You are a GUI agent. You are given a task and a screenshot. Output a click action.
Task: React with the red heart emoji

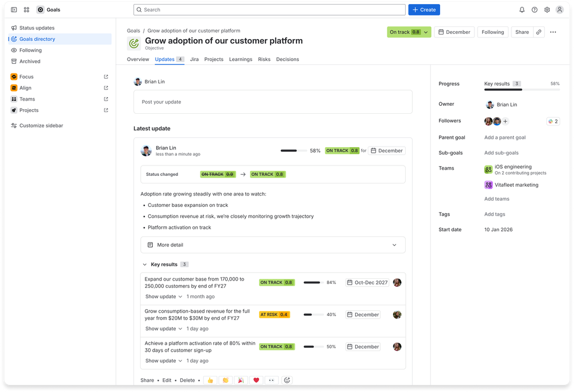coord(256,381)
